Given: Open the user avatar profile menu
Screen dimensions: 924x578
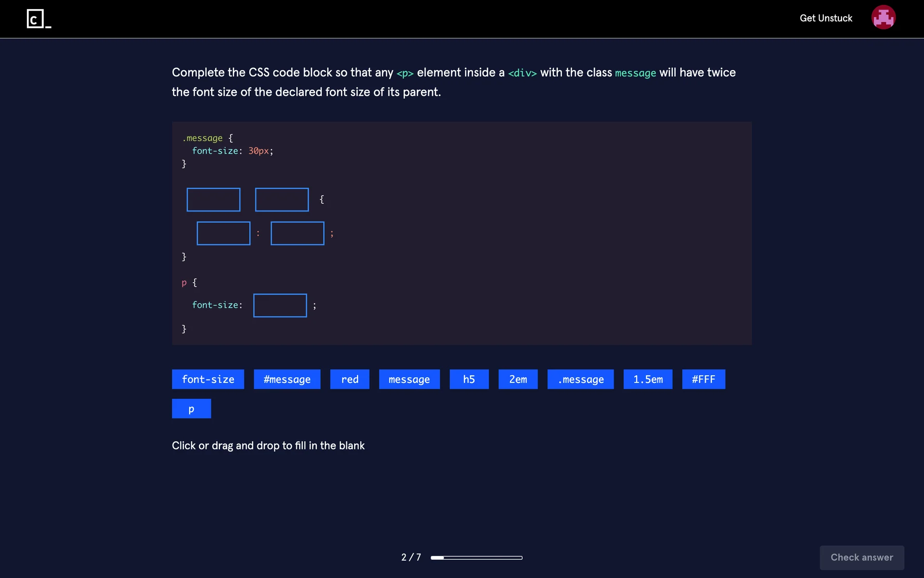Looking at the screenshot, I should pyautogui.click(x=883, y=18).
